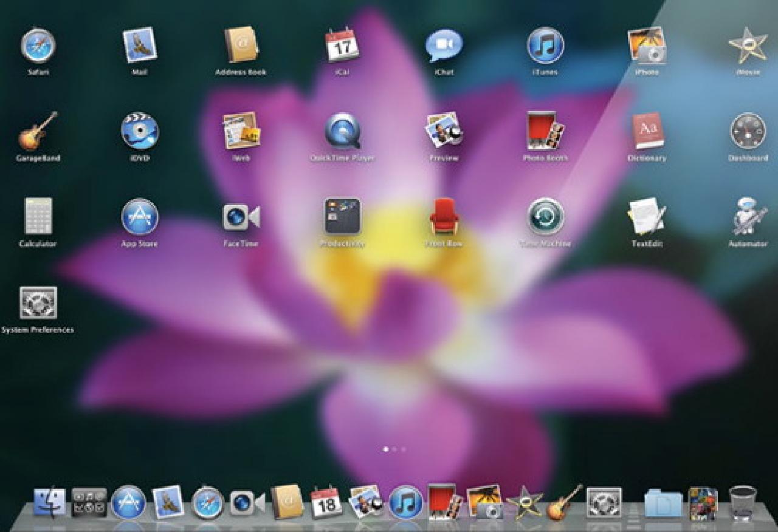This screenshot has width=778, height=532.
Task: Open the Dashboard app in Launchpad
Action: [x=748, y=131]
